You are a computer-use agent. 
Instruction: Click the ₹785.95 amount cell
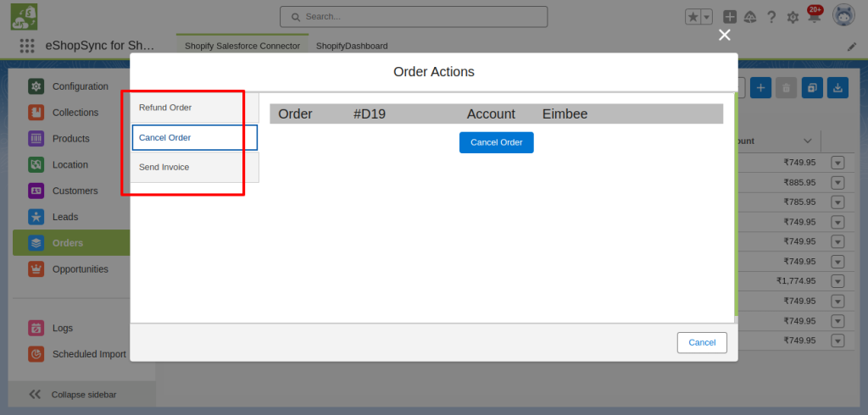[x=799, y=202]
